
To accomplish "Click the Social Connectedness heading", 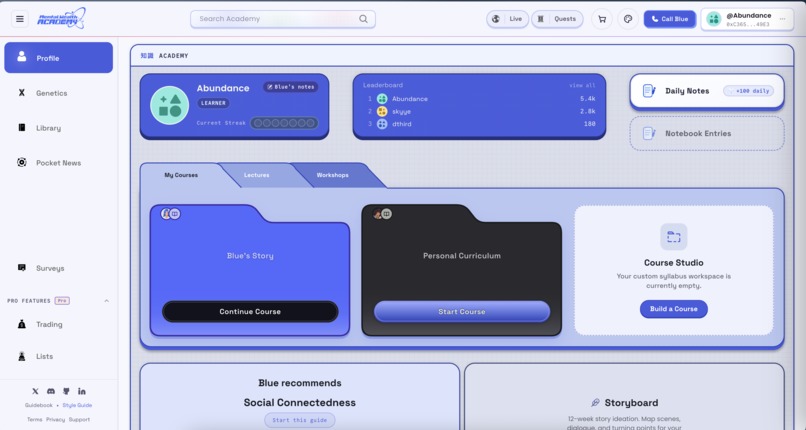I will (300, 402).
